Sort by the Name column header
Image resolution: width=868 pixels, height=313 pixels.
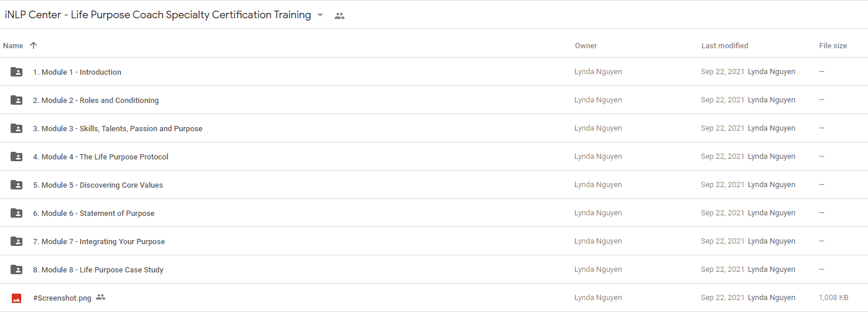pos(13,45)
